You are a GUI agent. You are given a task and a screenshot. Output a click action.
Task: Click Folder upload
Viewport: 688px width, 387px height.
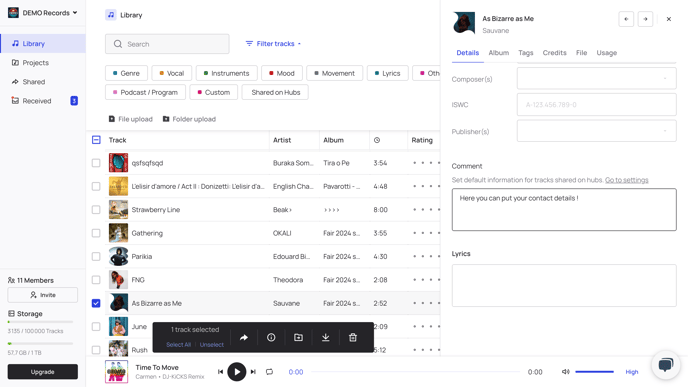click(x=189, y=119)
